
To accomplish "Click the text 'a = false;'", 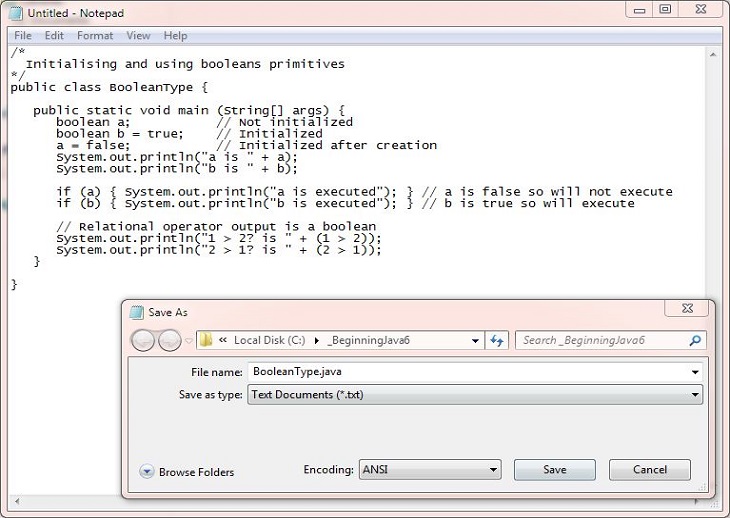I will coord(93,145).
